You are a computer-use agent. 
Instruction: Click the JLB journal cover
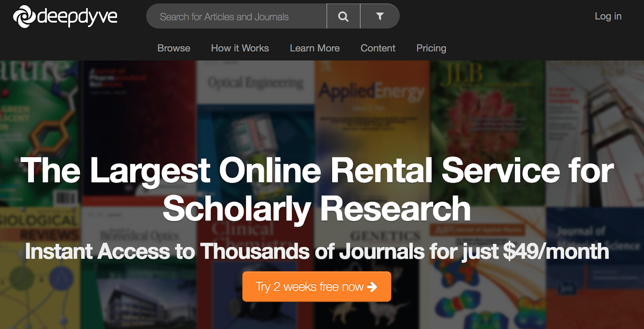pos(488,133)
